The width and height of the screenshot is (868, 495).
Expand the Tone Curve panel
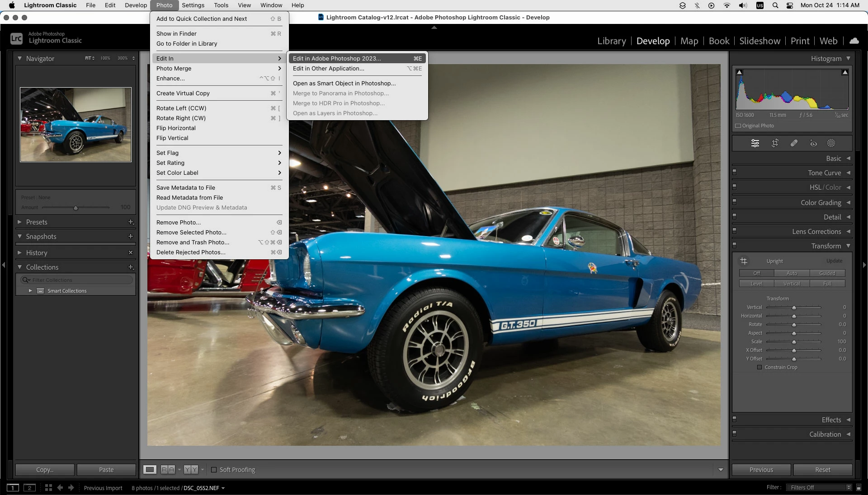coord(824,173)
